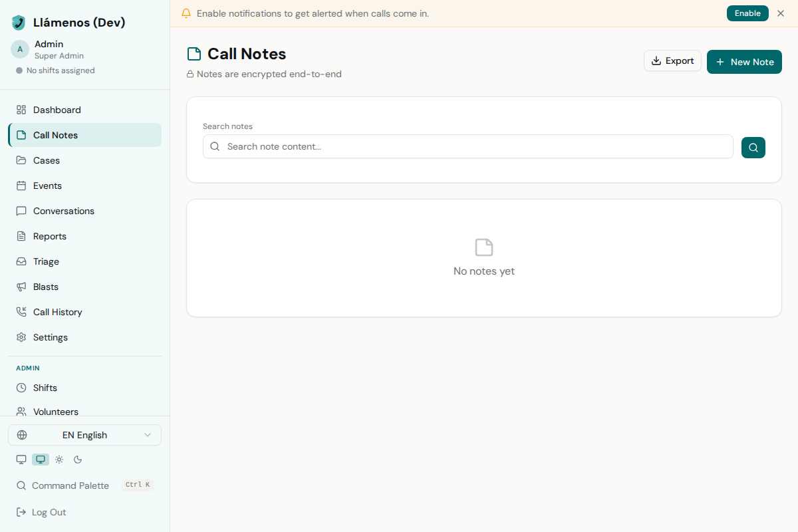
Task: Click the "Super Admin" role text
Action: (59, 56)
